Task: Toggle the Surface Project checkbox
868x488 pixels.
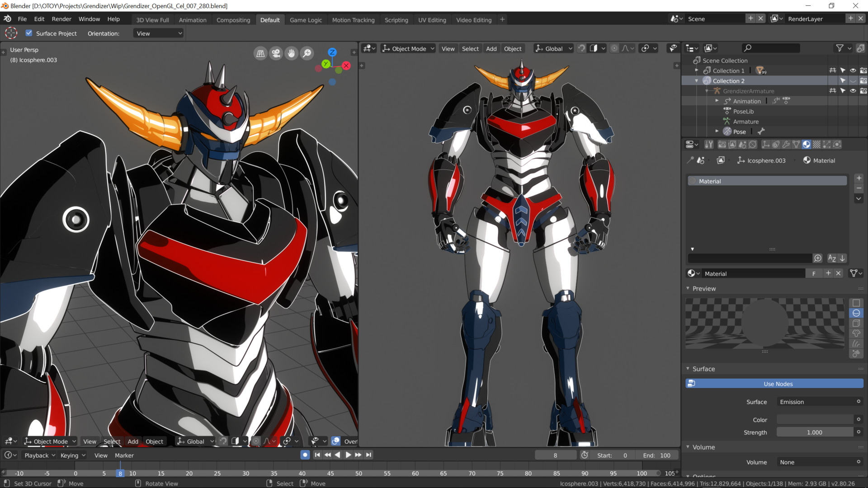Action: tap(29, 33)
